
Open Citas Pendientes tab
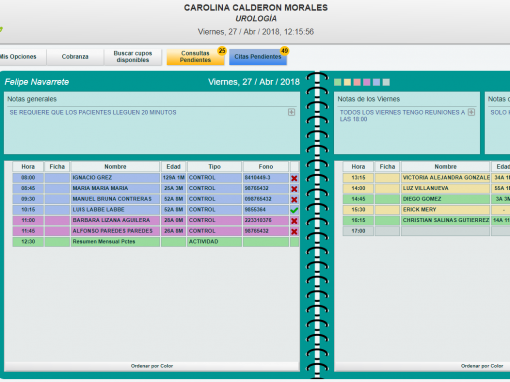(x=258, y=57)
